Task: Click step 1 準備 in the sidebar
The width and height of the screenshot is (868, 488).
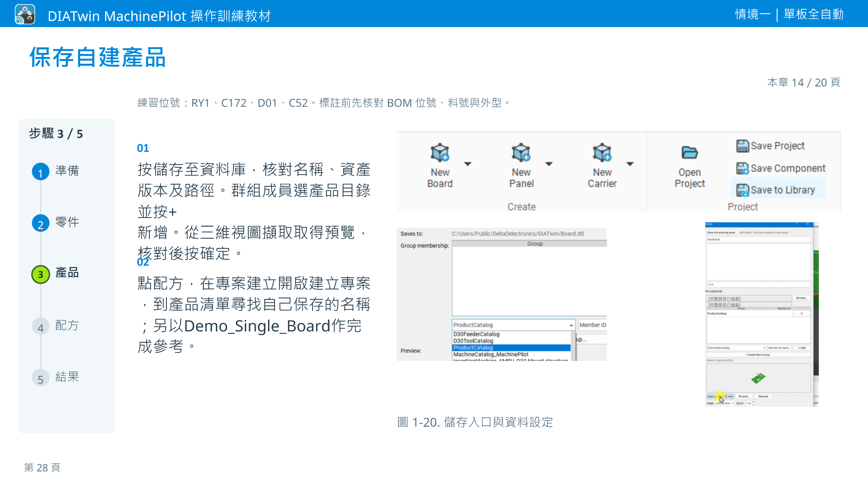Action: (x=56, y=171)
